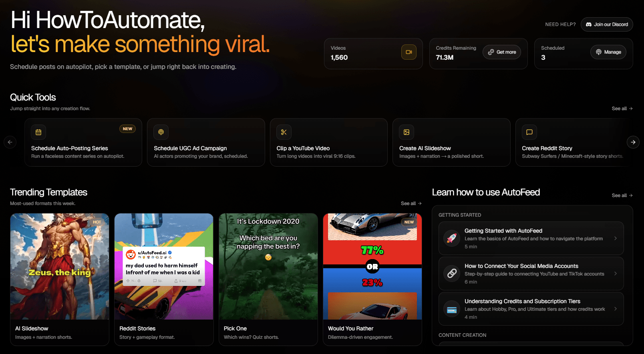Click the scissors icon on Clip a YouTube Video

pyautogui.click(x=284, y=132)
